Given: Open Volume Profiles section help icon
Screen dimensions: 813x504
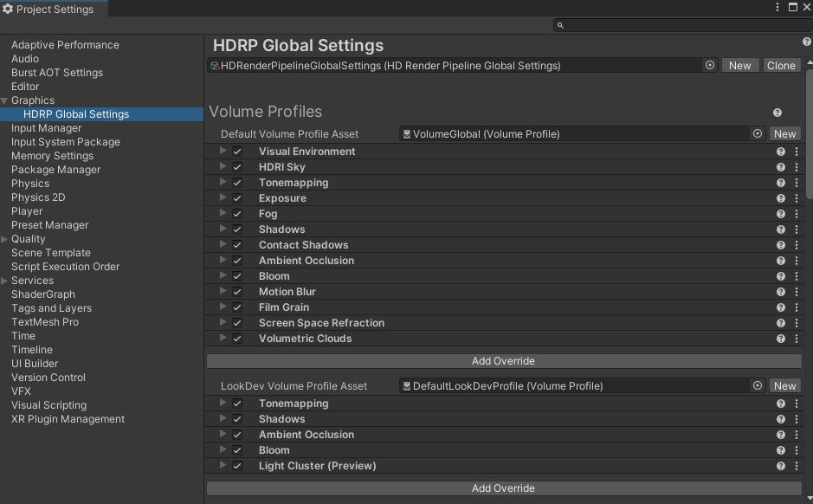Looking at the screenshot, I should point(777,113).
